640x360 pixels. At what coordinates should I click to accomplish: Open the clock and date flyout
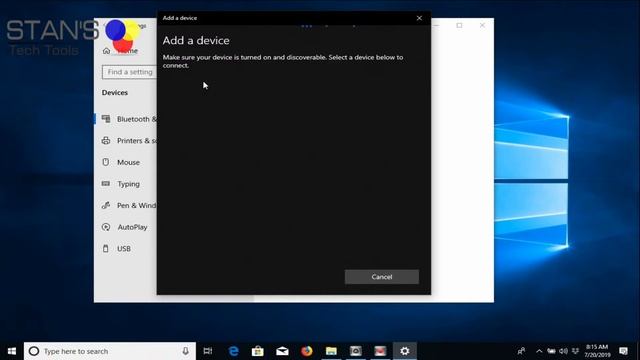coord(597,351)
